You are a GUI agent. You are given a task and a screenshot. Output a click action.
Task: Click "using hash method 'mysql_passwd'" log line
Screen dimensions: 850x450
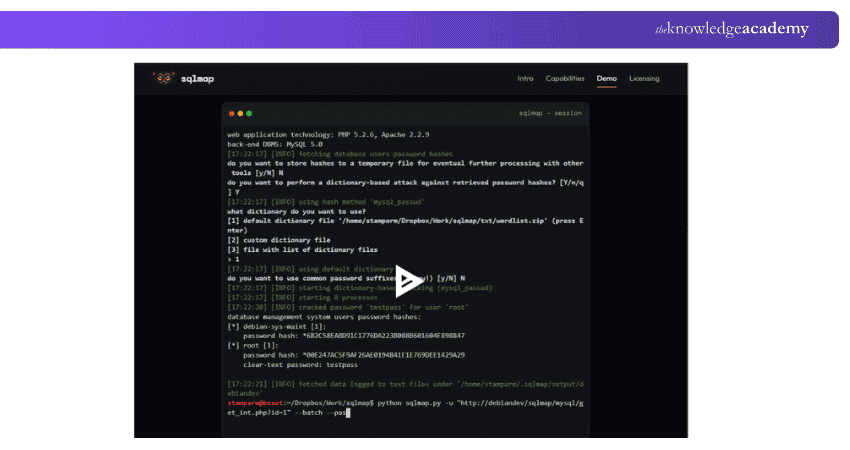click(x=326, y=202)
